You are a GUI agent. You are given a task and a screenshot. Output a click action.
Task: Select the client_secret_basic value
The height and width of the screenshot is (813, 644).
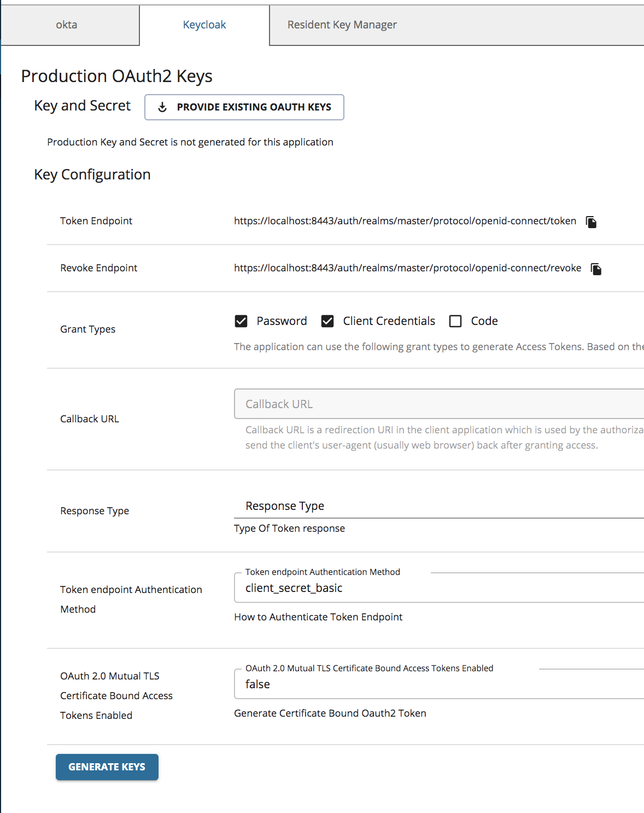point(294,588)
